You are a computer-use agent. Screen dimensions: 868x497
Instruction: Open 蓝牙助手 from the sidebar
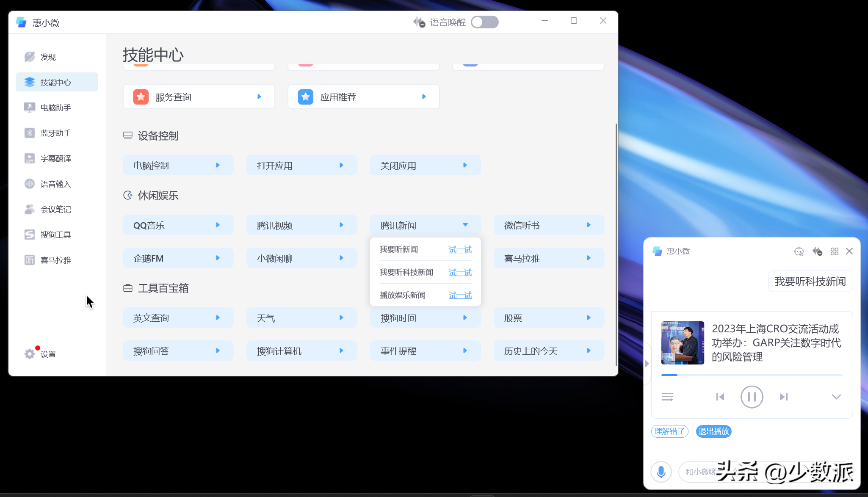click(x=57, y=133)
